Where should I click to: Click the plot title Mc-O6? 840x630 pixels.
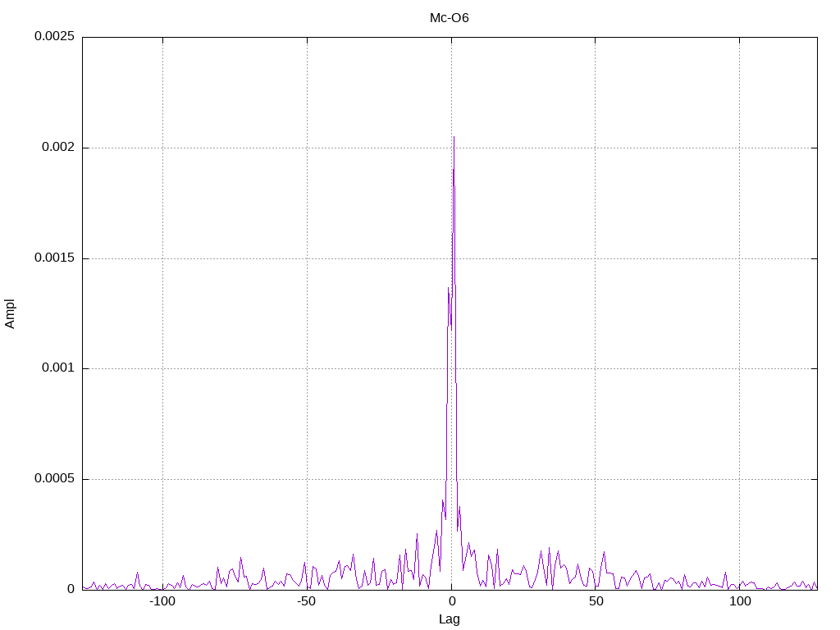tap(449, 18)
